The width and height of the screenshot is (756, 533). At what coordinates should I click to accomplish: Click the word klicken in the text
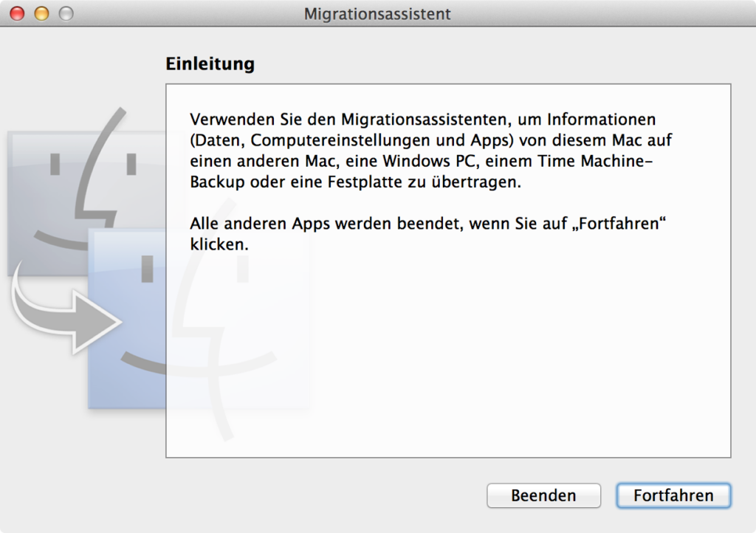217,245
